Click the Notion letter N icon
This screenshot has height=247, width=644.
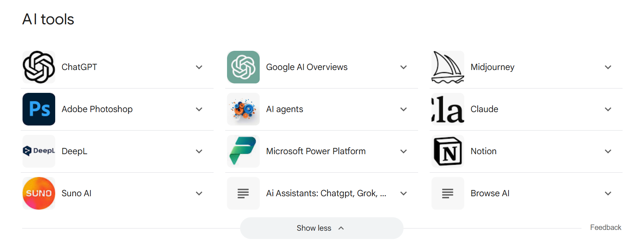pyautogui.click(x=447, y=151)
